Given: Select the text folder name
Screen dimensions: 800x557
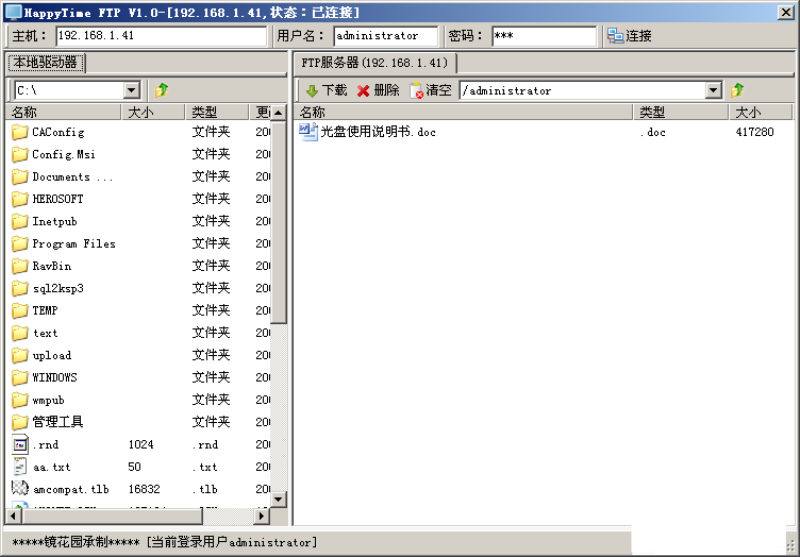Looking at the screenshot, I should coord(45,333).
